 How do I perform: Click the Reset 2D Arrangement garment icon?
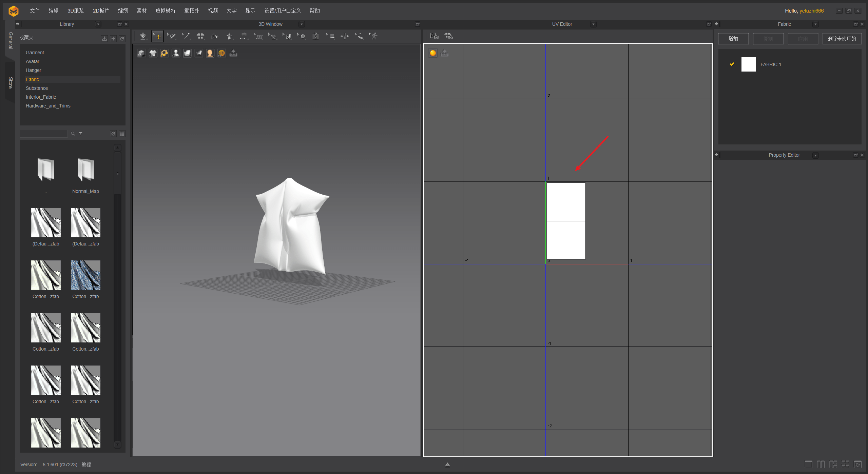click(200, 36)
